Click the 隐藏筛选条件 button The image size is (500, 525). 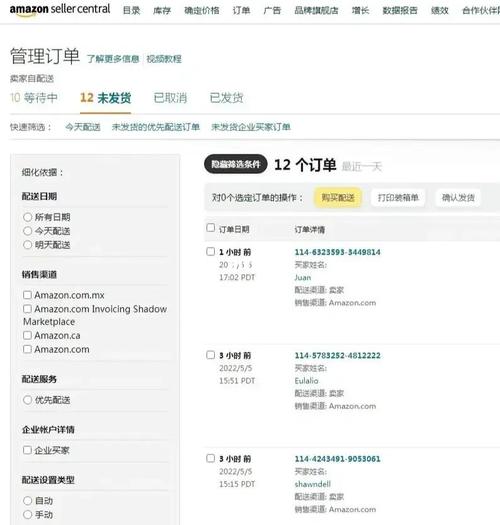click(x=236, y=164)
